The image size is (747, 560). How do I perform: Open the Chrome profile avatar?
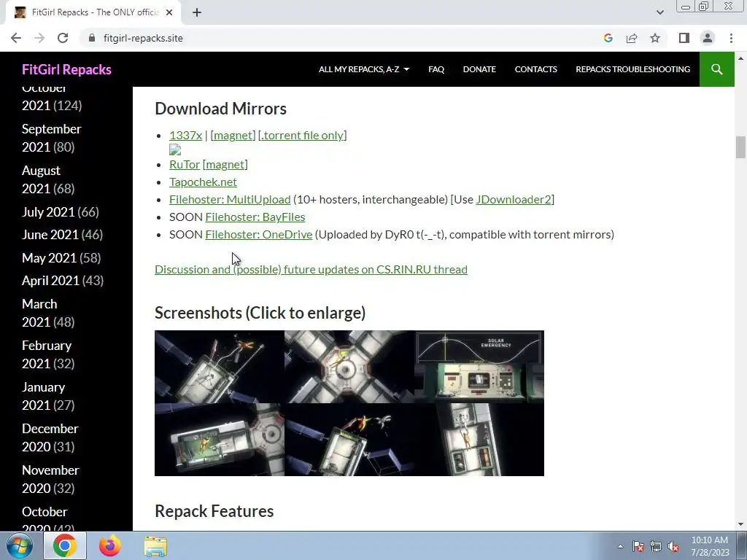point(708,38)
